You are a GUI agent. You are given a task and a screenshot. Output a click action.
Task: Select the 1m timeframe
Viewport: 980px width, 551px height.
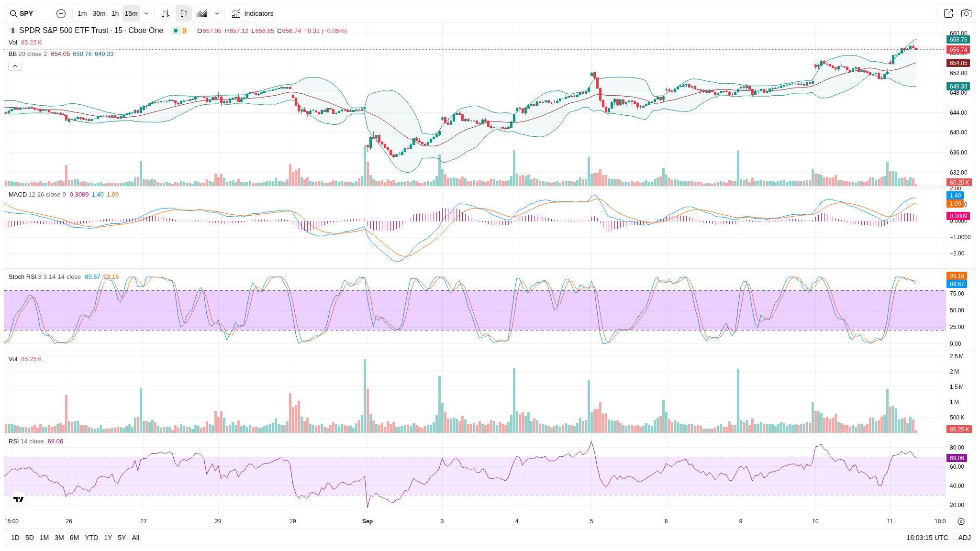coord(82,13)
